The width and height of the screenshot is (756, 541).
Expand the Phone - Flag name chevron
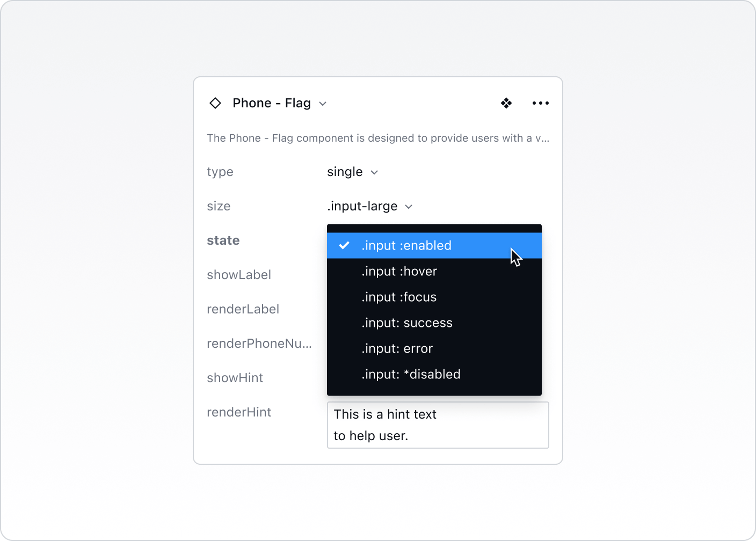323,104
